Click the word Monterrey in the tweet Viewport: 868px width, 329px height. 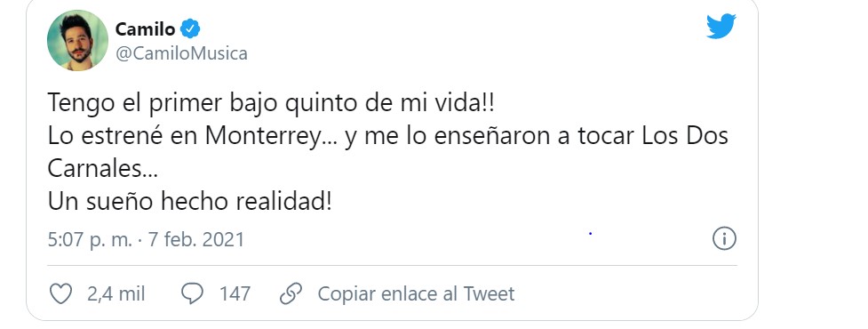264,137
